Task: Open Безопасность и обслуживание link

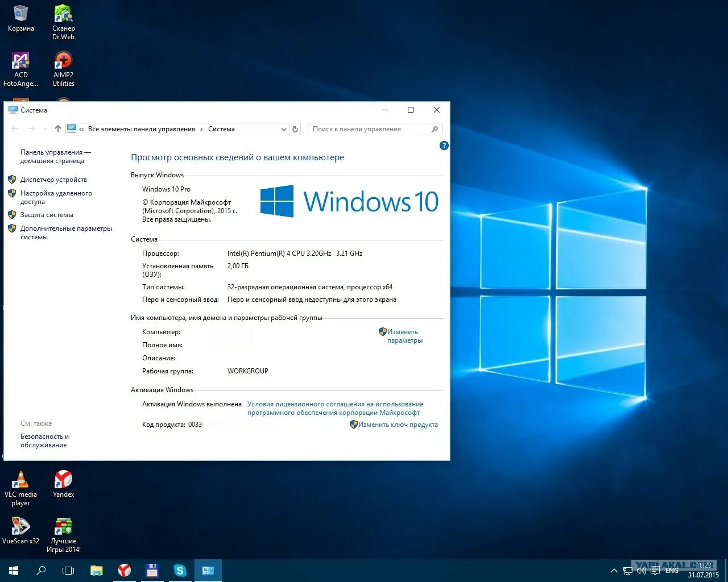Action: [44, 440]
